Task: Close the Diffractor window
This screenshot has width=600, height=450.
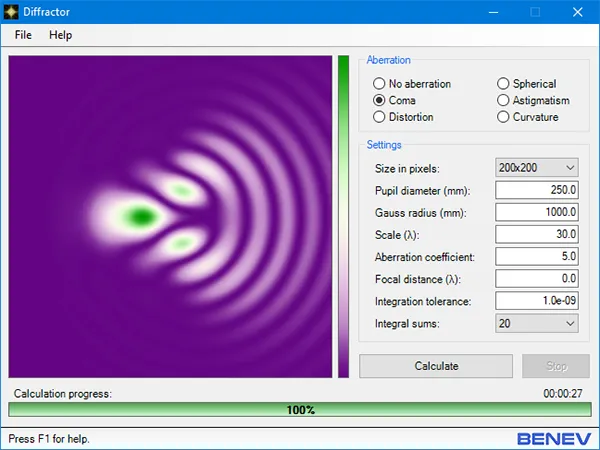Action: [x=578, y=12]
